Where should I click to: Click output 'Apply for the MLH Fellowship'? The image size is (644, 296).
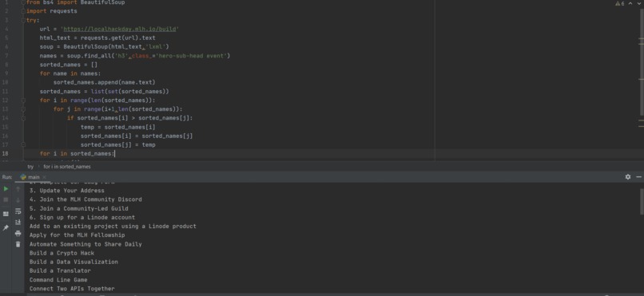[x=78, y=235]
